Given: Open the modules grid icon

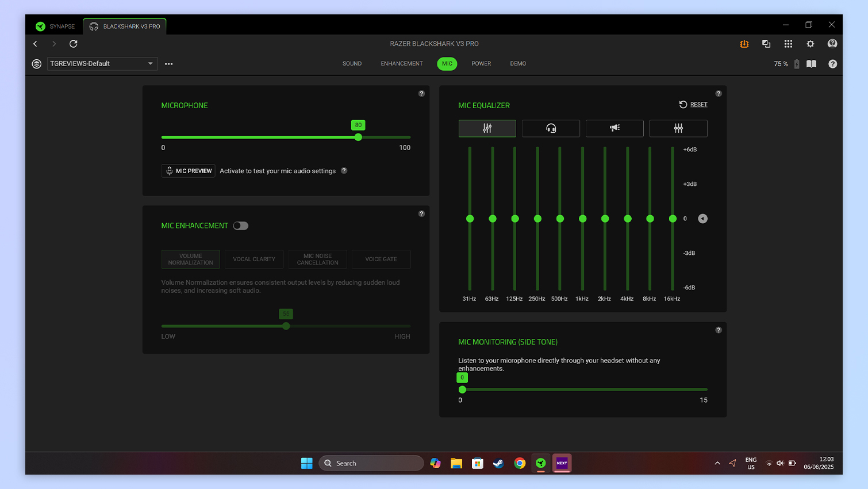Looking at the screenshot, I should (788, 44).
